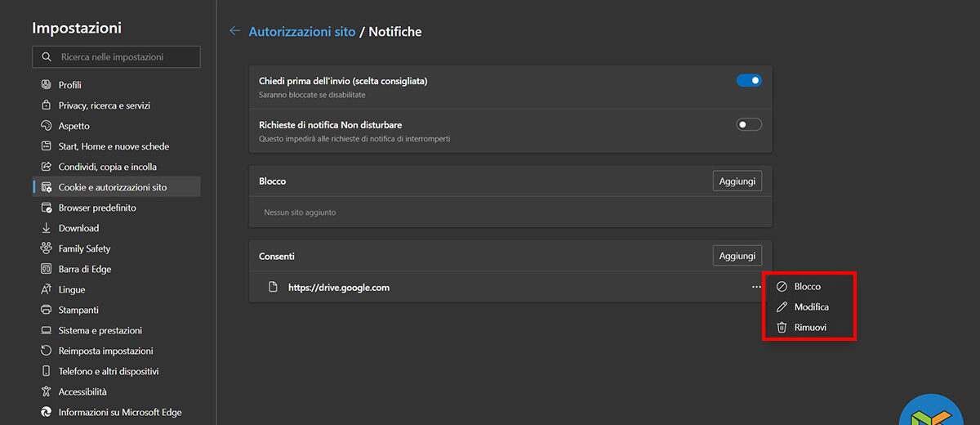Open the three-dot menu for drive.google.com
Screen dimensions: 980x425
(756, 287)
